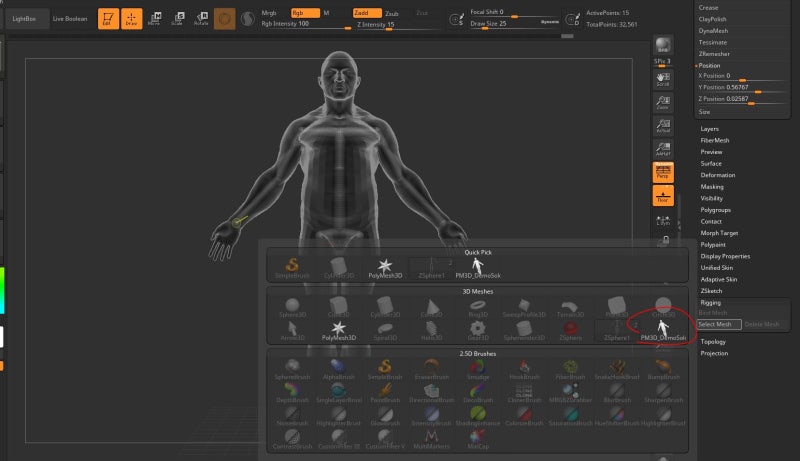Choose the ZSphere tool with red ball
The image size is (800, 461).
tap(571, 328)
